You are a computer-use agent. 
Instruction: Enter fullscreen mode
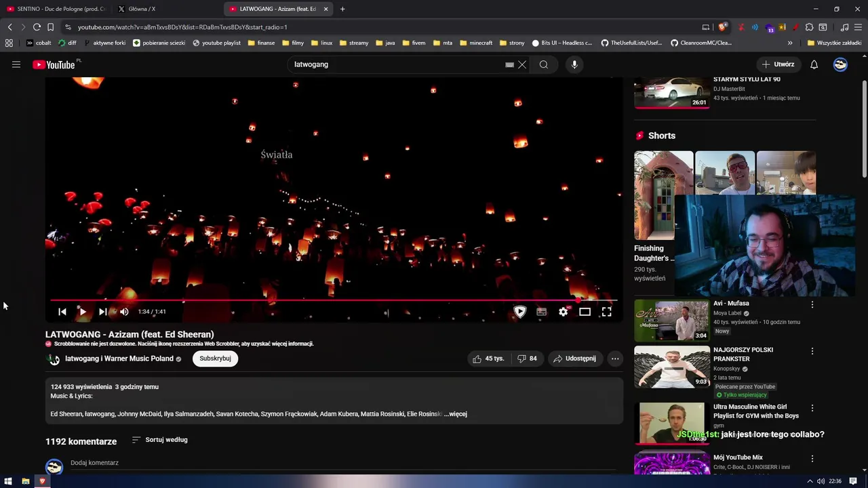[606, 312]
